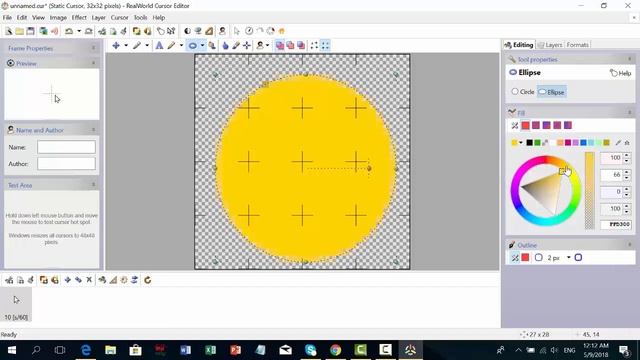Click the clock icon in main toolbar
The width and height of the screenshot is (640, 360).
coord(249,31)
